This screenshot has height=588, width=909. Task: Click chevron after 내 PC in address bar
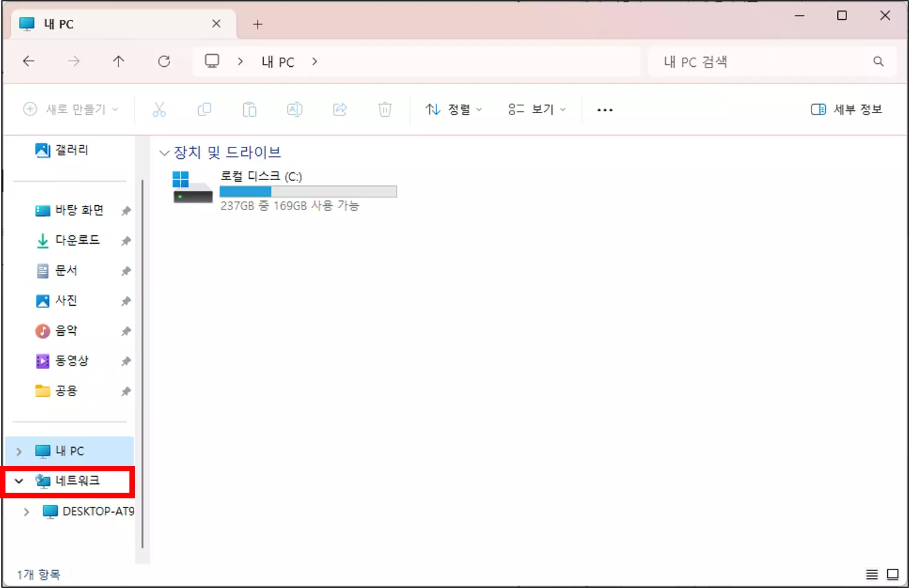(x=314, y=61)
